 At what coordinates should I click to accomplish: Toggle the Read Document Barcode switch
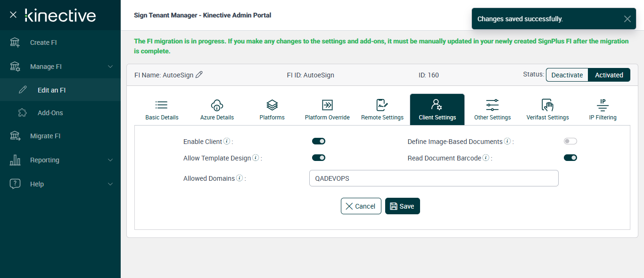pyautogui.click(x=570, y=158)
